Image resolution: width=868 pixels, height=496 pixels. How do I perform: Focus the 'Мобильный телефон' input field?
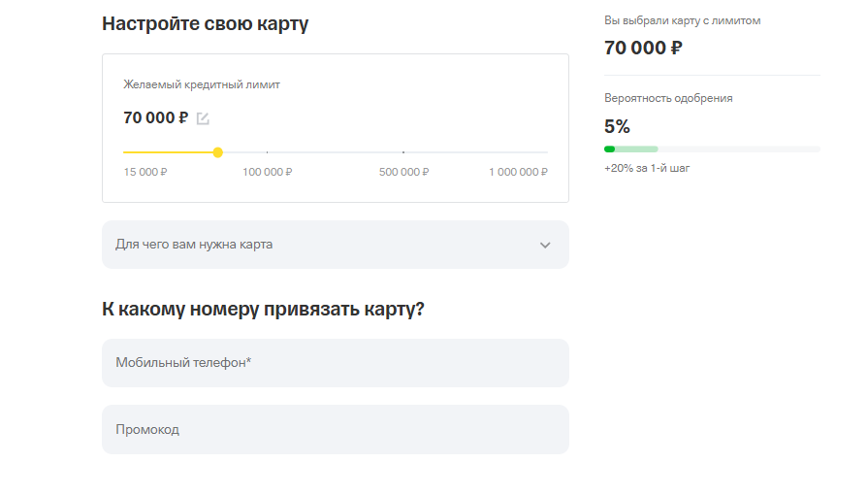[335, 363]
